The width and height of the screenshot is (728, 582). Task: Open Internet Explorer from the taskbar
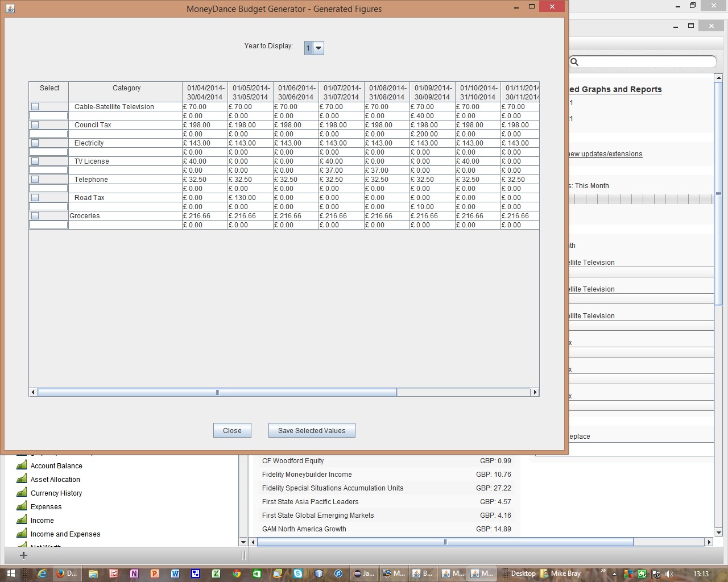42,573
